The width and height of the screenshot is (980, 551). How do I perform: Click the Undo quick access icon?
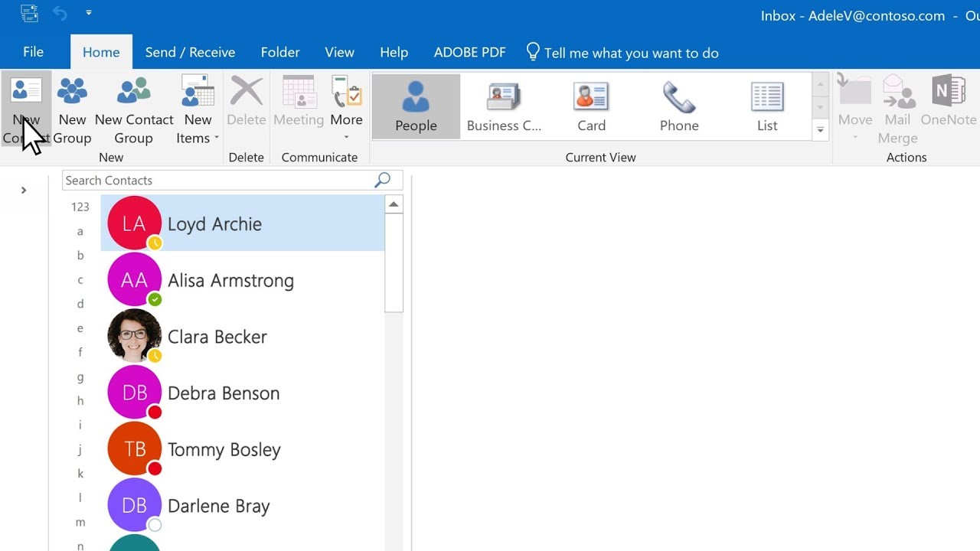pos(60,13)
